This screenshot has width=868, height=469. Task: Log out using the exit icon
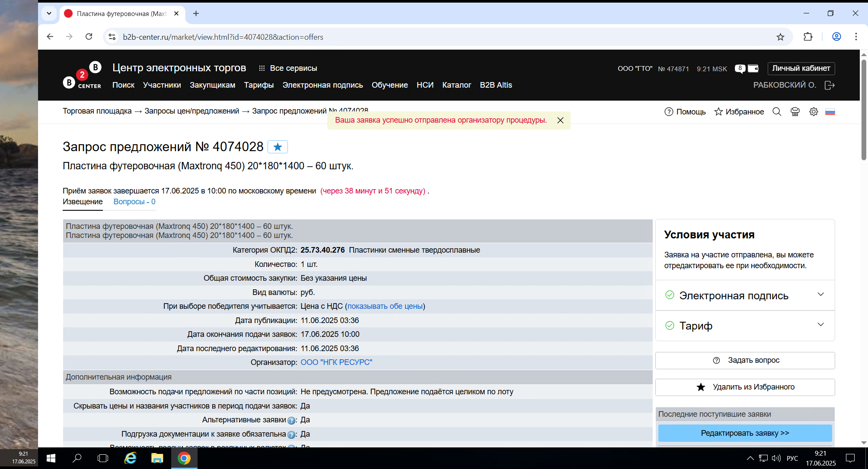830,85
